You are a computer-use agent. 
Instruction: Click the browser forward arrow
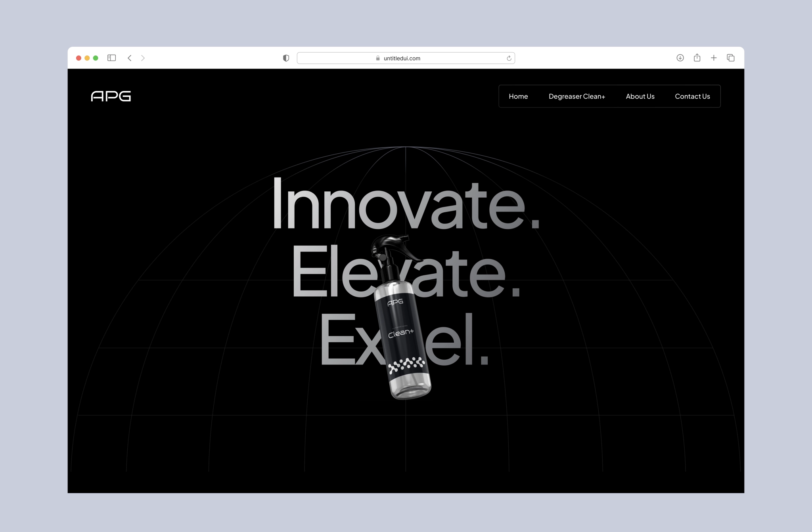[x=143, y=58]
